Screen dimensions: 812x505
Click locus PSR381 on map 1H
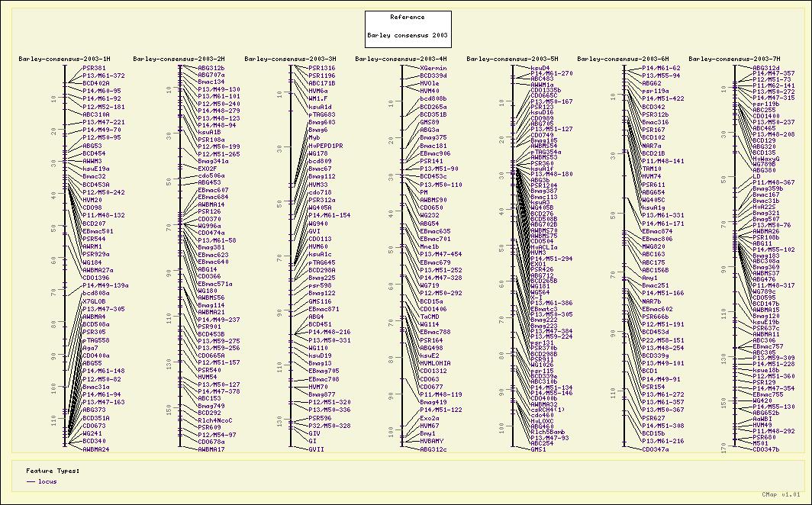(94, 68)
